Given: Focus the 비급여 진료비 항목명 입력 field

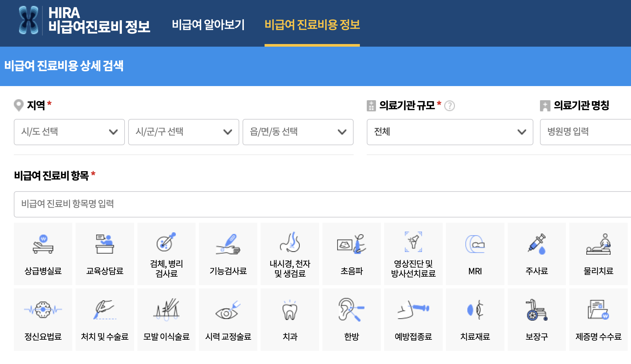Looking at the screenshot, I should pos(322,204).
